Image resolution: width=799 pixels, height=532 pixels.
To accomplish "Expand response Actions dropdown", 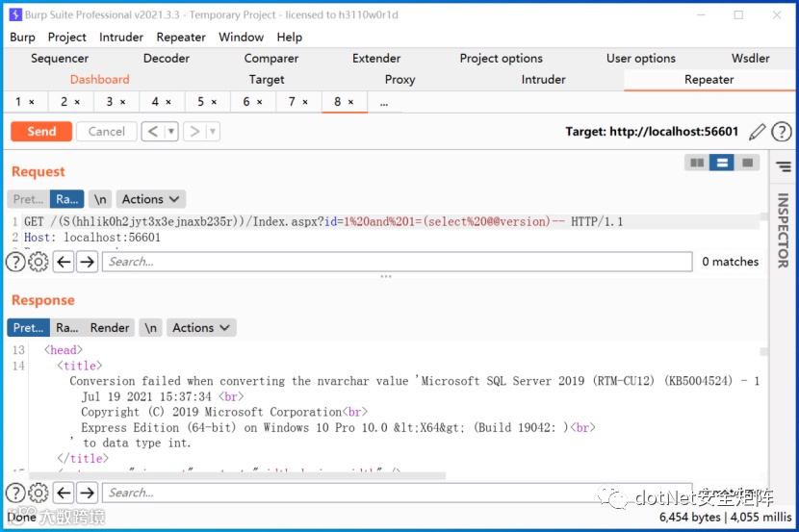I will (x=201, y=328).
